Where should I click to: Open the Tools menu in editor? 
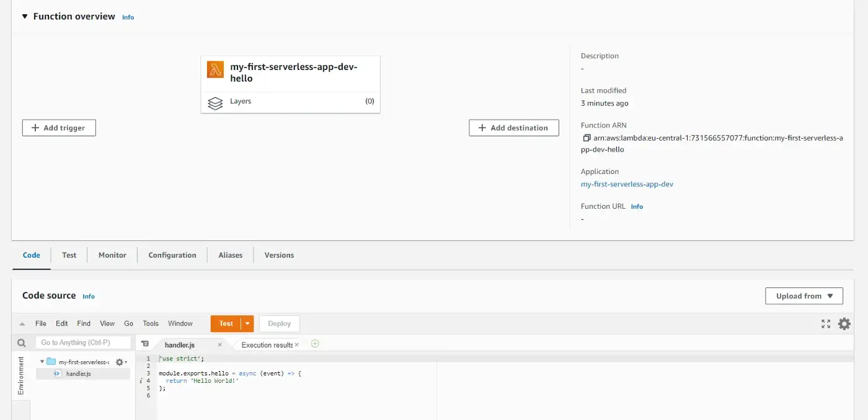point(151,323)
